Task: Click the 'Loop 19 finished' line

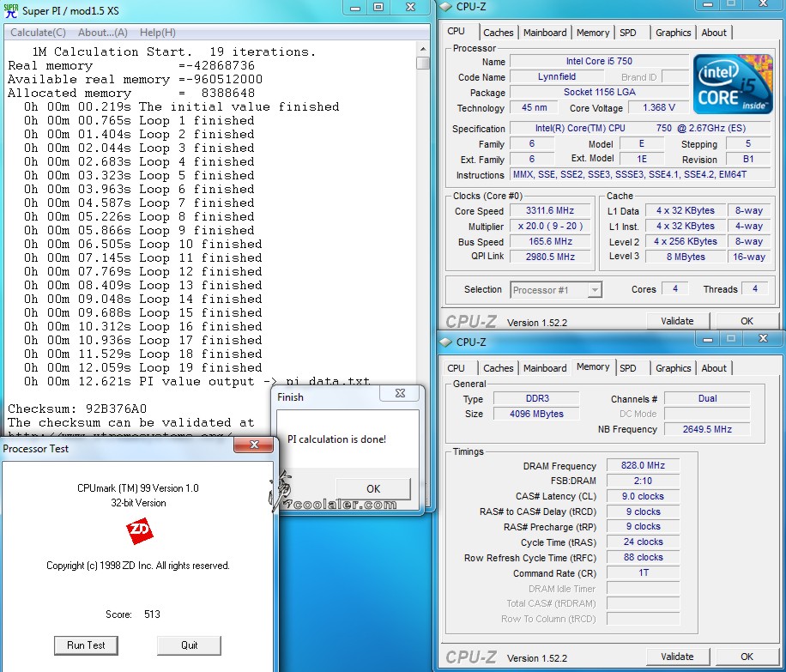Action: tap(142, 367)
